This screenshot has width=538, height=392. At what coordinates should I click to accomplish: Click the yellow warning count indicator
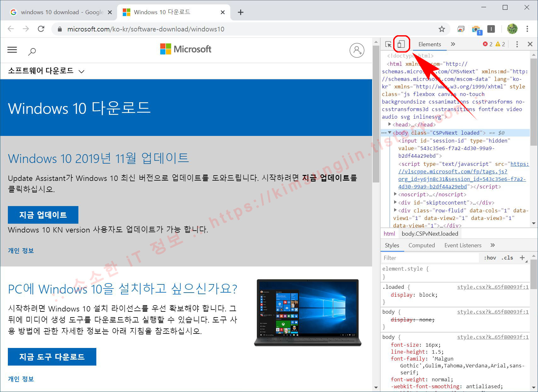500,44
